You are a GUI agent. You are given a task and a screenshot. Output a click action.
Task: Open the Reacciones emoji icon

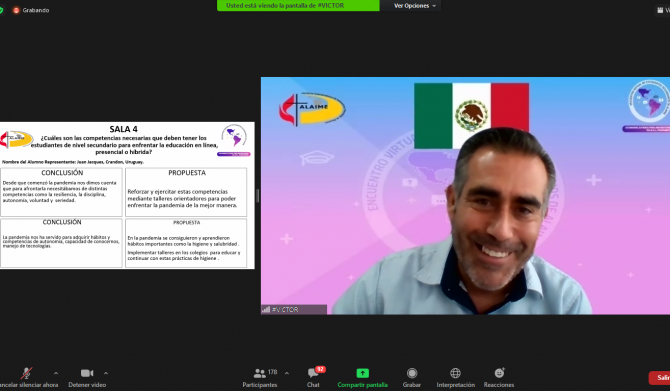click(x=499, y=373)
